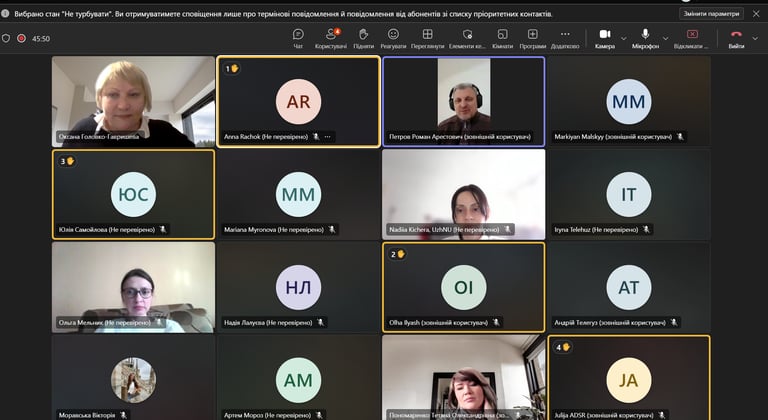Dismiss the Do Not Disturb notification banner
This screenshot has width=768, height=420.
point(756,14)
